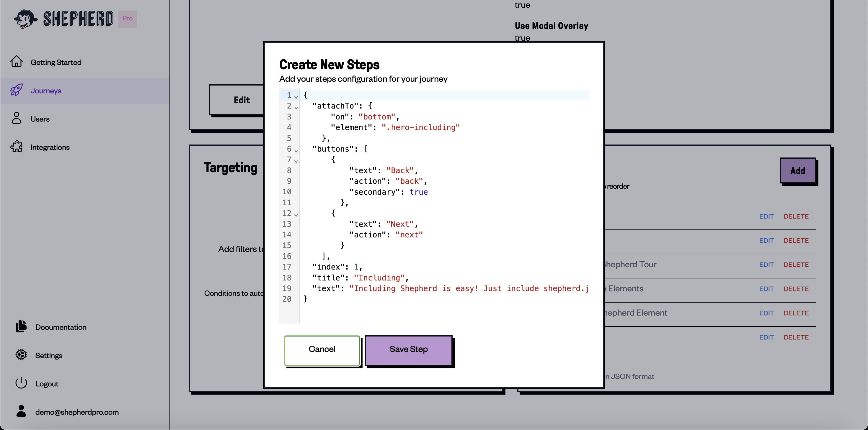Click the Create New Steps heading

[x=329, y=65]
